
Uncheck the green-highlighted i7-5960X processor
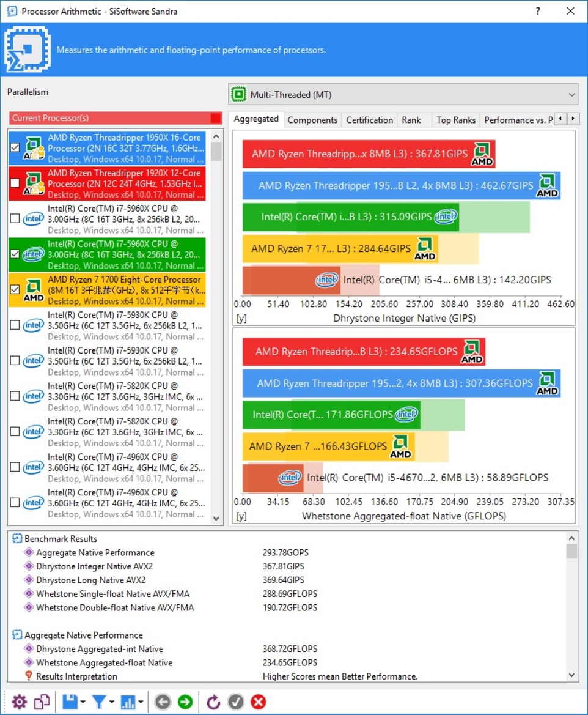tap(15, 254)
